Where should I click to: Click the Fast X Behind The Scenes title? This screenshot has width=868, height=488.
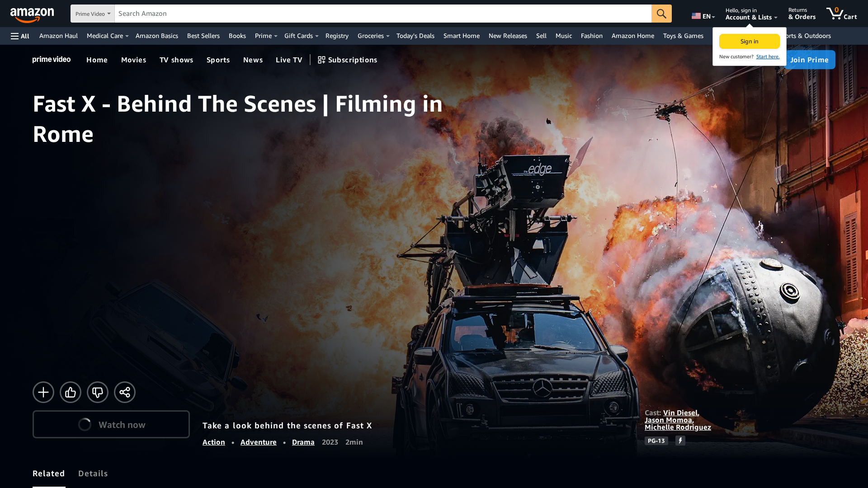click(238, 119)
